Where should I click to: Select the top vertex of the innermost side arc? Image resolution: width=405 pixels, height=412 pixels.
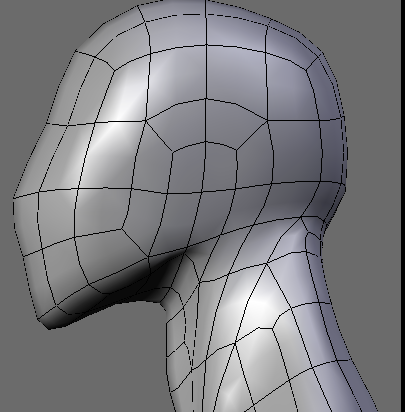(205, 142)
